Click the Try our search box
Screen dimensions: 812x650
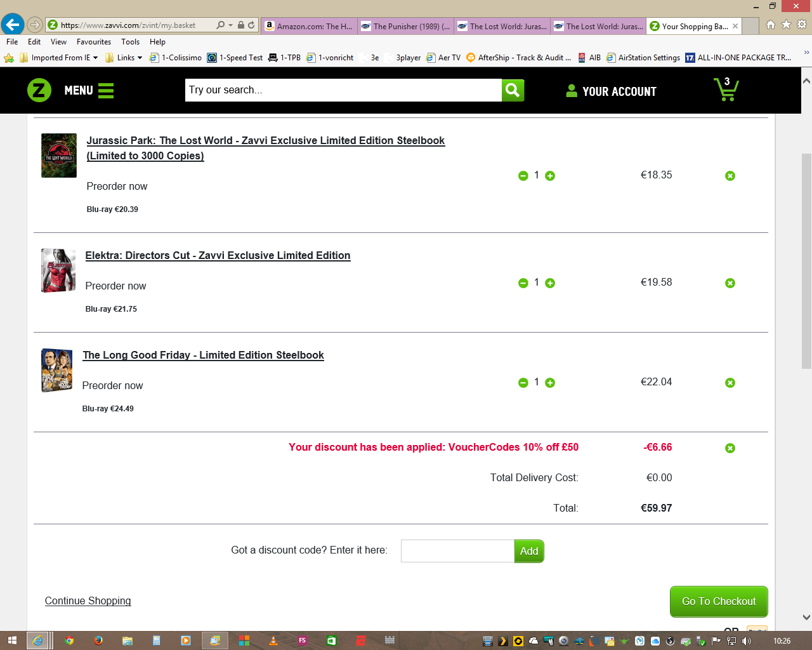(343, 90)
